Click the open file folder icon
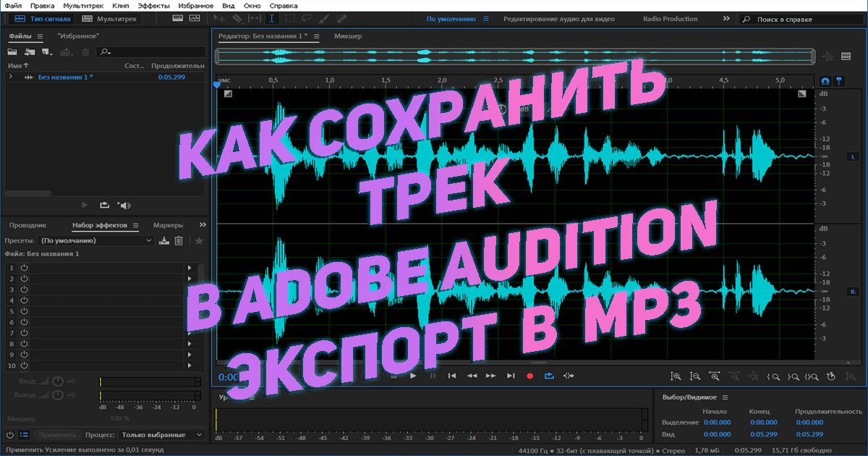868x456 pixels. coord(12,52)
